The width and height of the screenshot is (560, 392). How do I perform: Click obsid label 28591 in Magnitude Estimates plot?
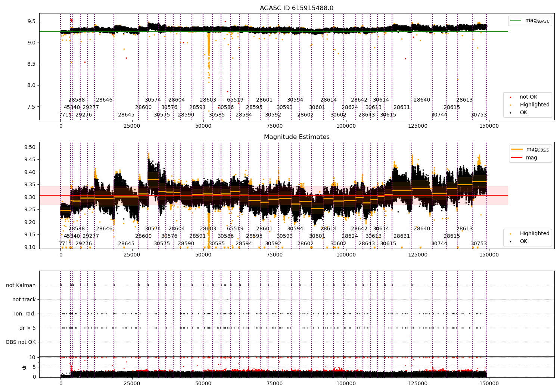[197, 236]
